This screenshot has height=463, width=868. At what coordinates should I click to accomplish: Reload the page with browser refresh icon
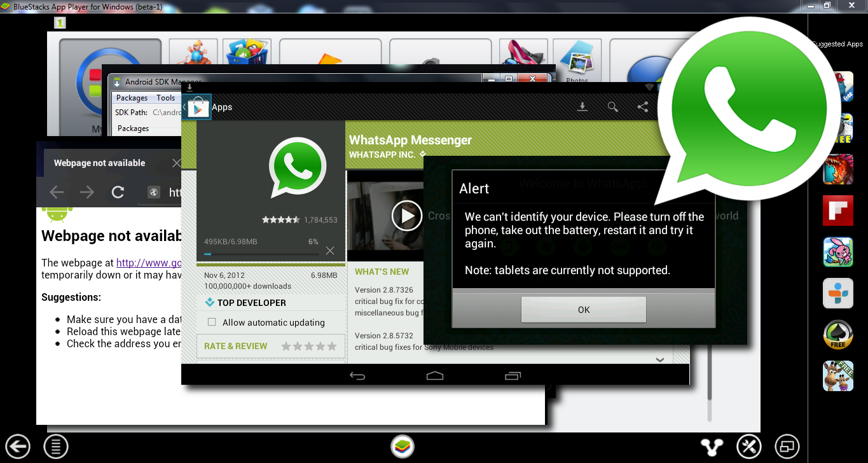(118, 192)
